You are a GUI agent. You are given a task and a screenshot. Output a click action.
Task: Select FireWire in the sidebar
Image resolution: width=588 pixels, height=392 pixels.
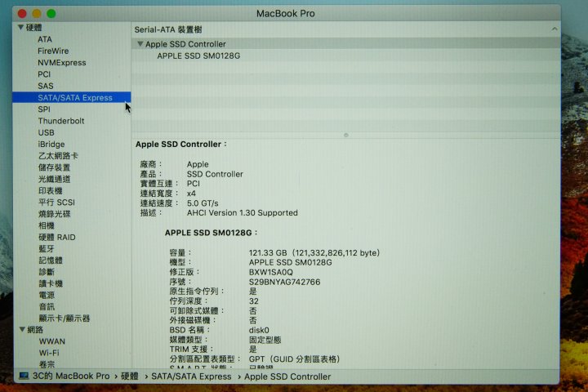(x=53, y=51)
